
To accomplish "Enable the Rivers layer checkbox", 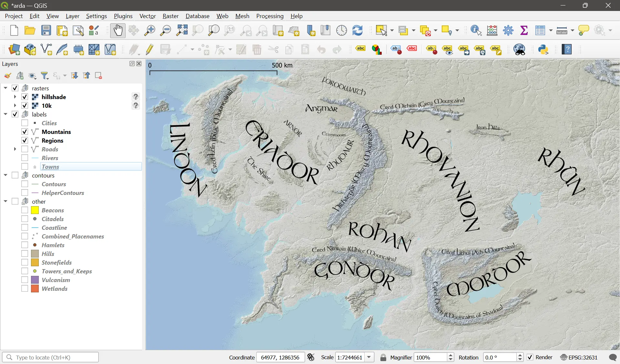I will click(25, 158).
